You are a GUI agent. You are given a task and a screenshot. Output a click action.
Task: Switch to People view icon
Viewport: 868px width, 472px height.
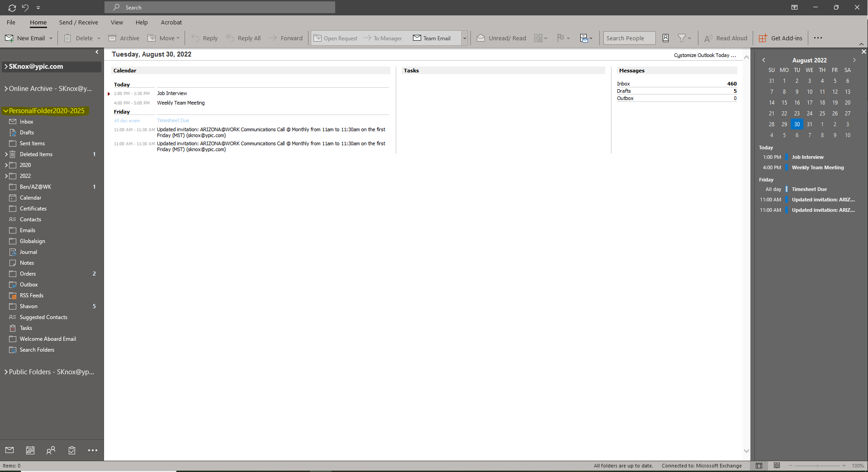pos(51,450)
